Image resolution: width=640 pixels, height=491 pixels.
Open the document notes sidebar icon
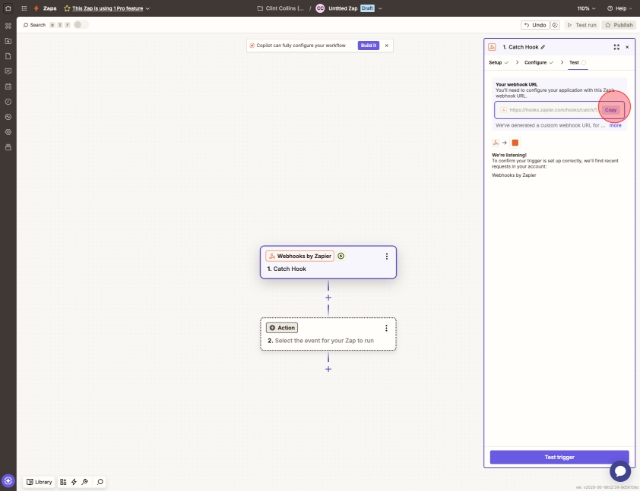pyautogui.click(x=8, y=56)
